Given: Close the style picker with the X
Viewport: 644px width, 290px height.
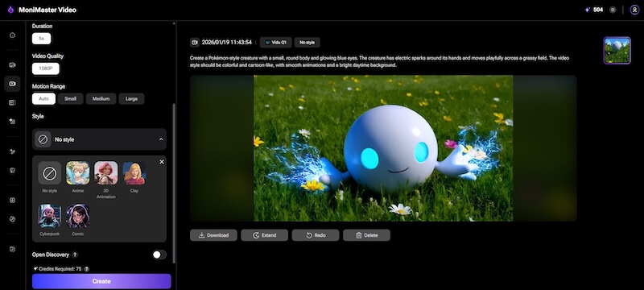Looking at the screenshot, I should (x=162, y=162).
